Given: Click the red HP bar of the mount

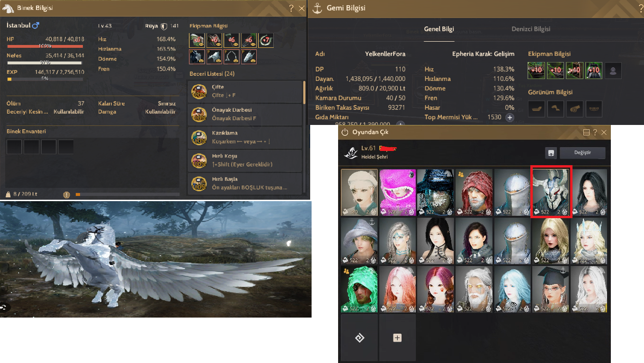Looking at the screenshot, I should coord(45,46).
